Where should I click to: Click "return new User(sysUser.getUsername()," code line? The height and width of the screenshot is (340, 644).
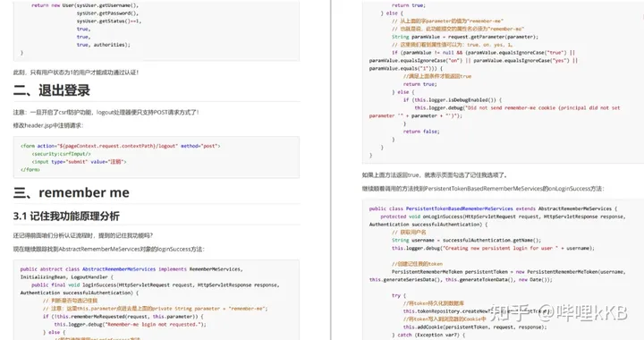click(x=85, y=5)
